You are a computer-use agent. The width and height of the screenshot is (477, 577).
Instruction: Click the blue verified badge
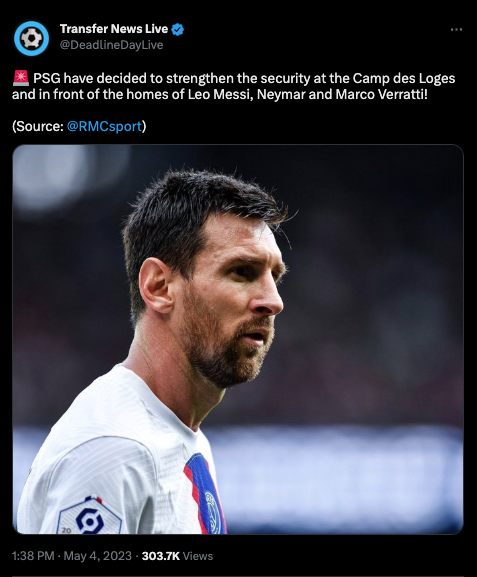click(x=178, y=29)
